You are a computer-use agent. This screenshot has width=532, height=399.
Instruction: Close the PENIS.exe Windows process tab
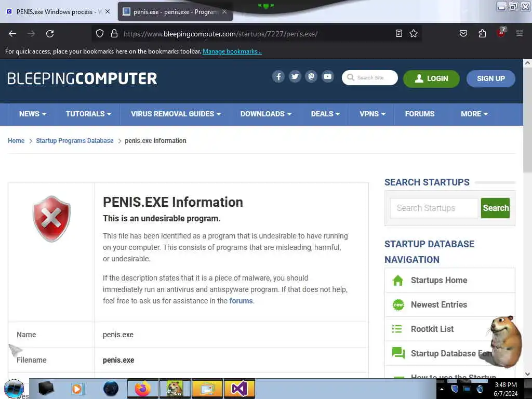(x=108, y=11)
